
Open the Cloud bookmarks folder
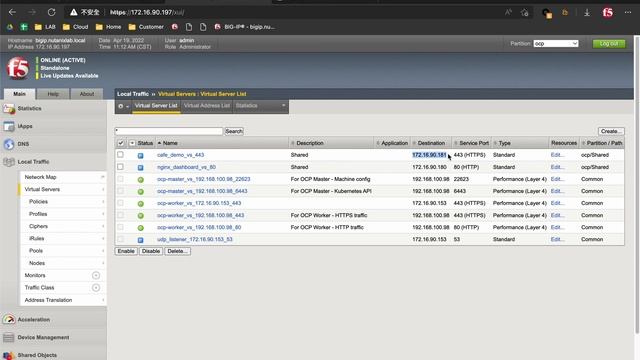click(x=76, y=27)
